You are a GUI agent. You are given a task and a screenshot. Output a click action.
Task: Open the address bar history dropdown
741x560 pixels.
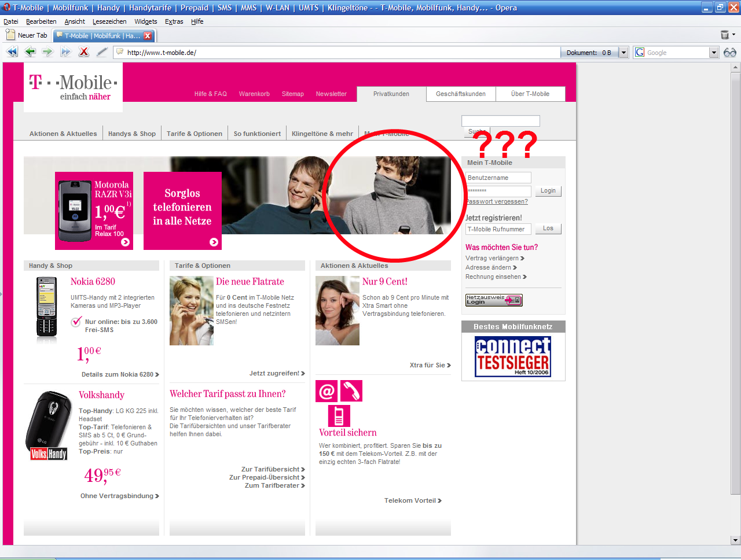[x=623, y=53]
